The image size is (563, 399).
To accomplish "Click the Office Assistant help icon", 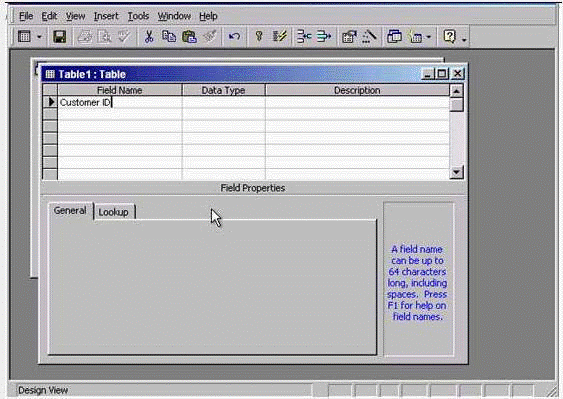I will [x=450, y=37].
